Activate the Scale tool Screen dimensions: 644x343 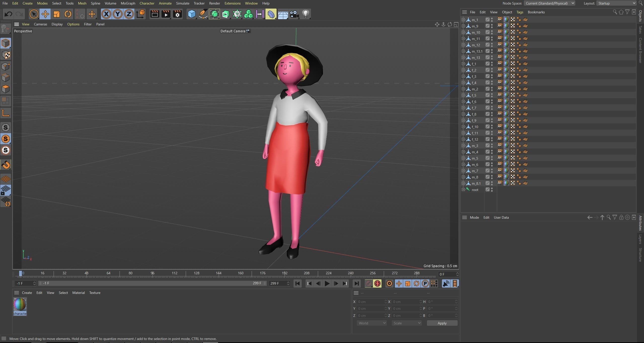click(x=56, y=14)
